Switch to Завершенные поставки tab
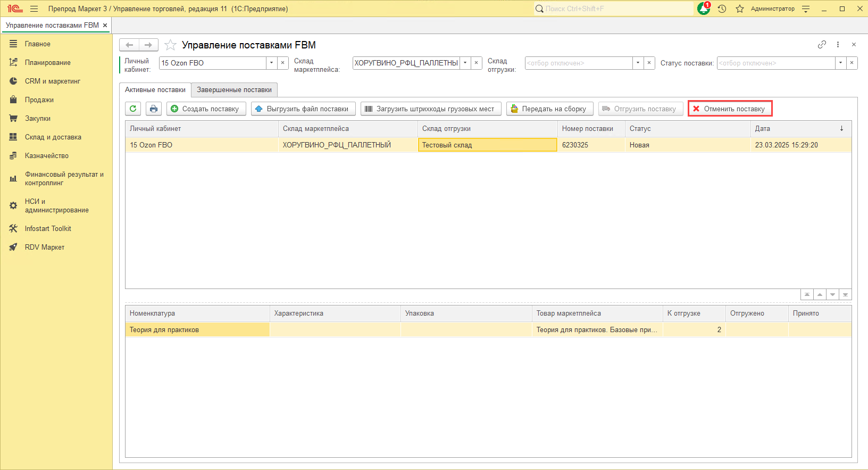The height and width of the screenshot is (470, 868). click(x=234, y=89)
